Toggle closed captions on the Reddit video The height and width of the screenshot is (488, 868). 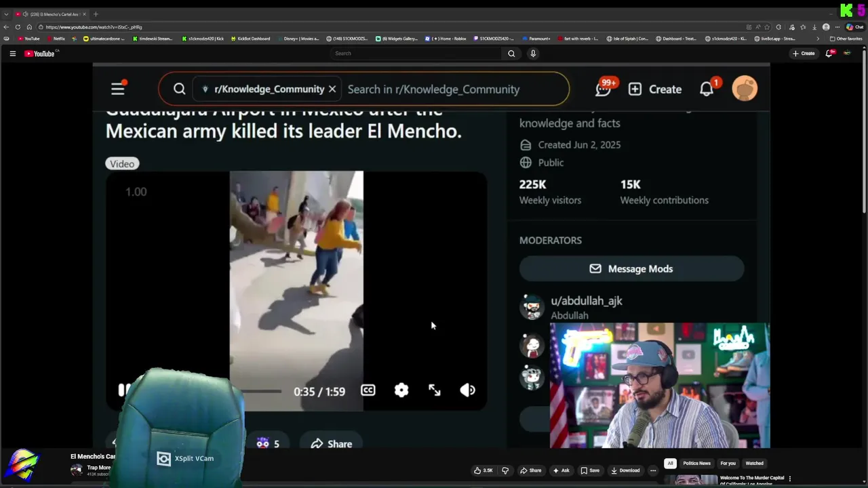click(x=368, y=390)
